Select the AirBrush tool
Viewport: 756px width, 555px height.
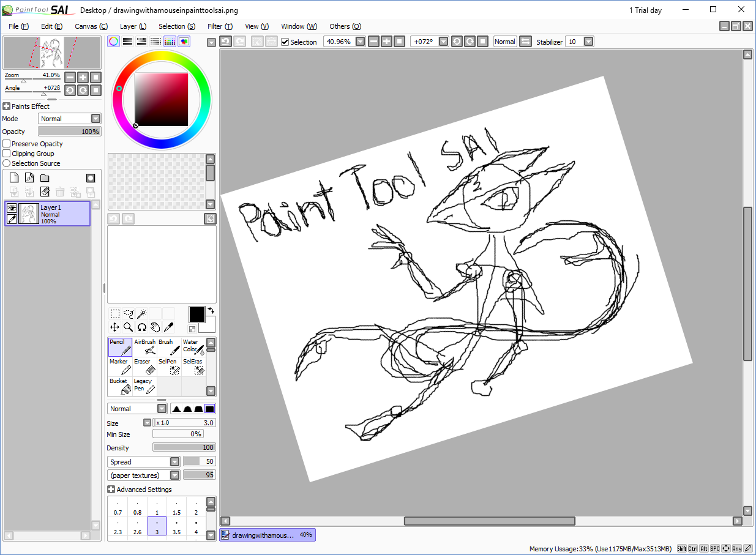(145, 347)
